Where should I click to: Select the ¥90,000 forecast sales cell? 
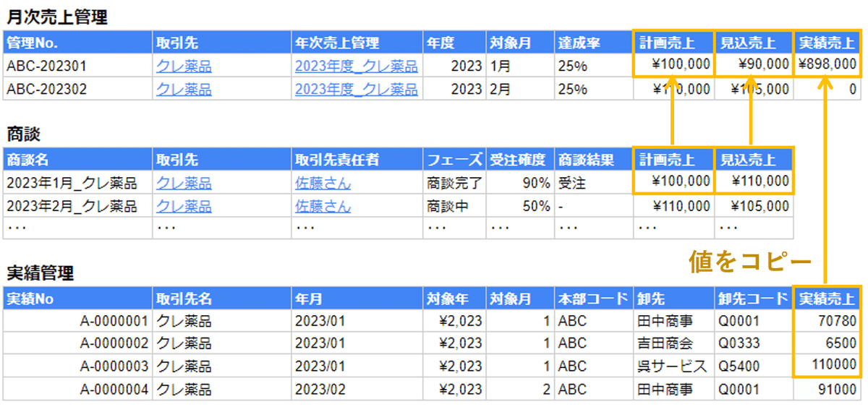[x=754, y=67]
